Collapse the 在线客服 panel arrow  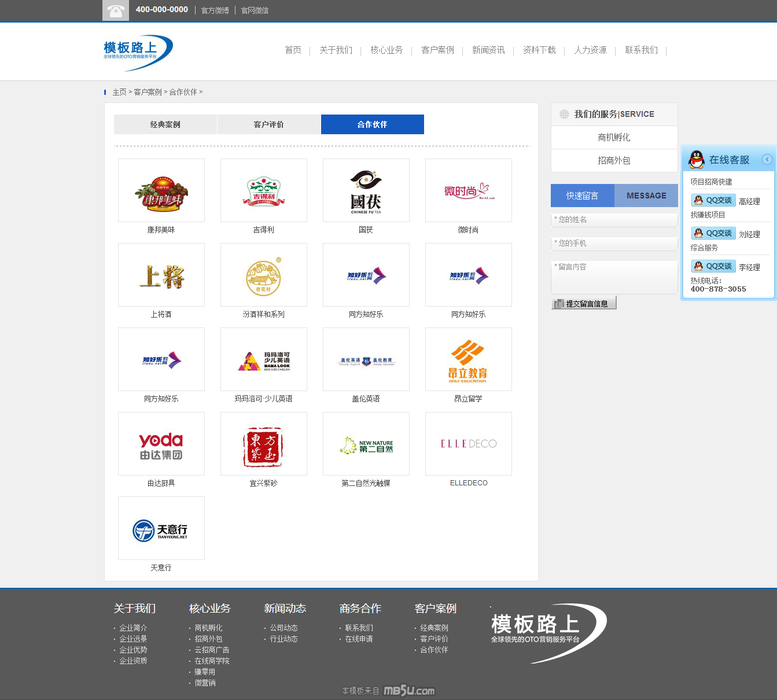[x=767, y=160]
